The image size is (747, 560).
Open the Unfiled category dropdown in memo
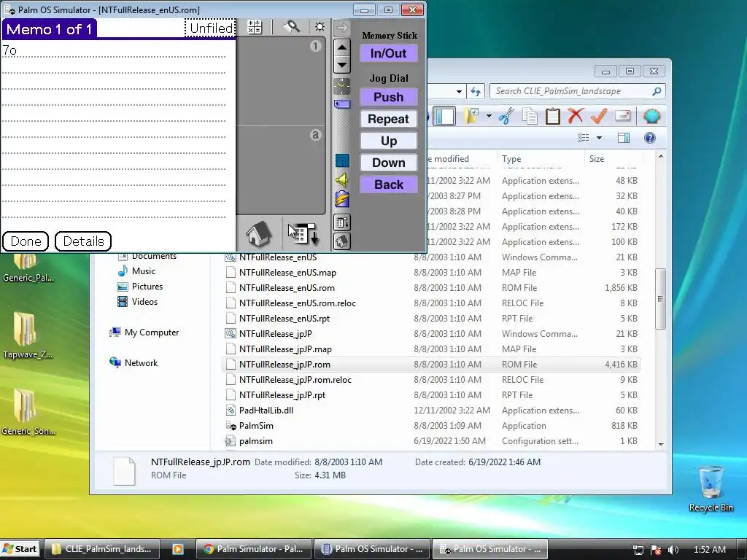[210, 28]
